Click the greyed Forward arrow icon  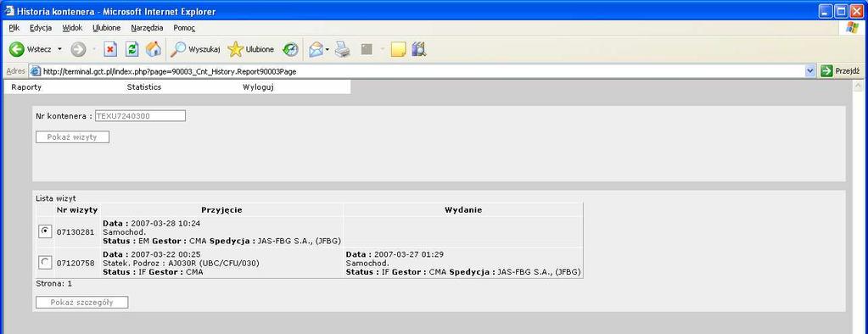pos(78,49)
